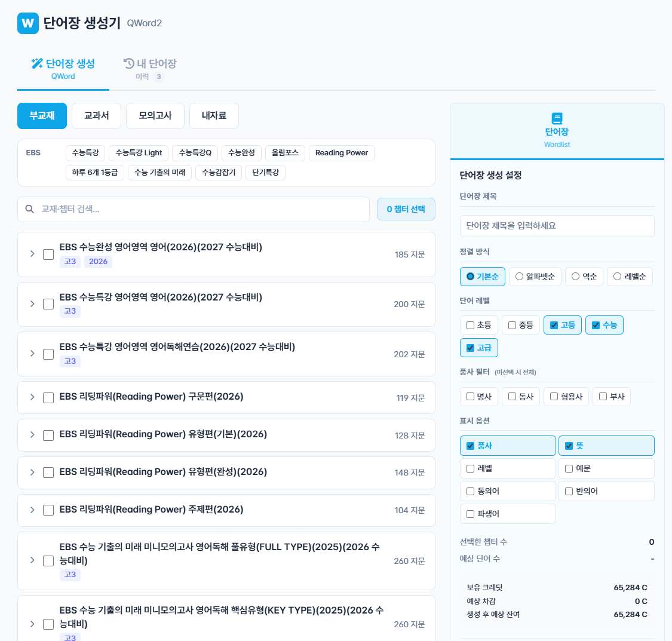The height and width of the screenshot is (641, 672).
Task: Check EBS 수능특강 영어영역 영어(2026) checkbox
Action: pyautogui.click(x=48, y=304)
